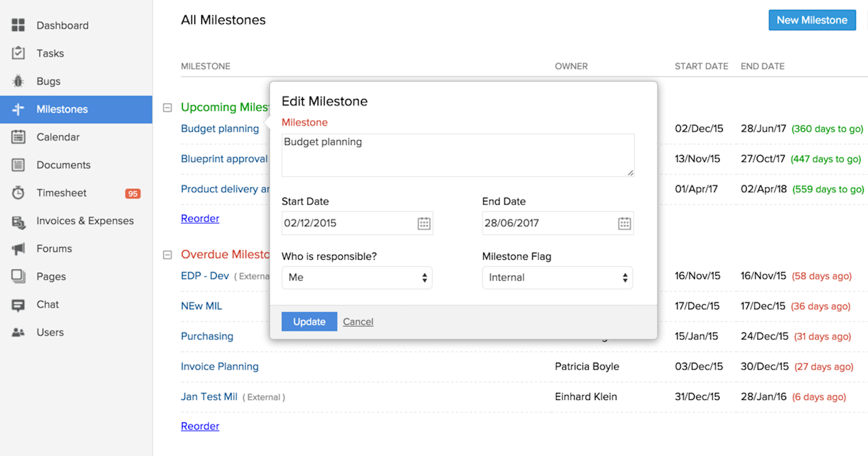868x456 pixels.
Task: Go to Calendar in the sidebar
Action: coord(58,137)
